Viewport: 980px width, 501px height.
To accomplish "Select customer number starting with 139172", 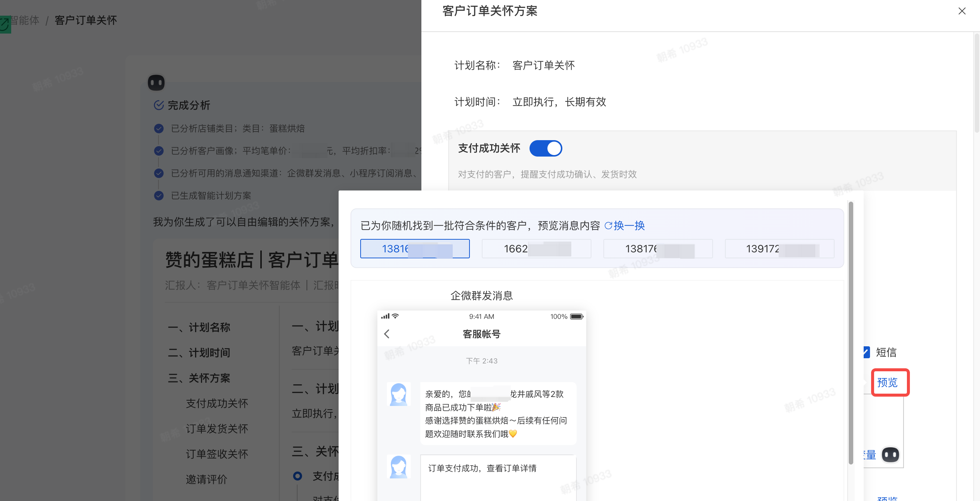I will 779,249.
